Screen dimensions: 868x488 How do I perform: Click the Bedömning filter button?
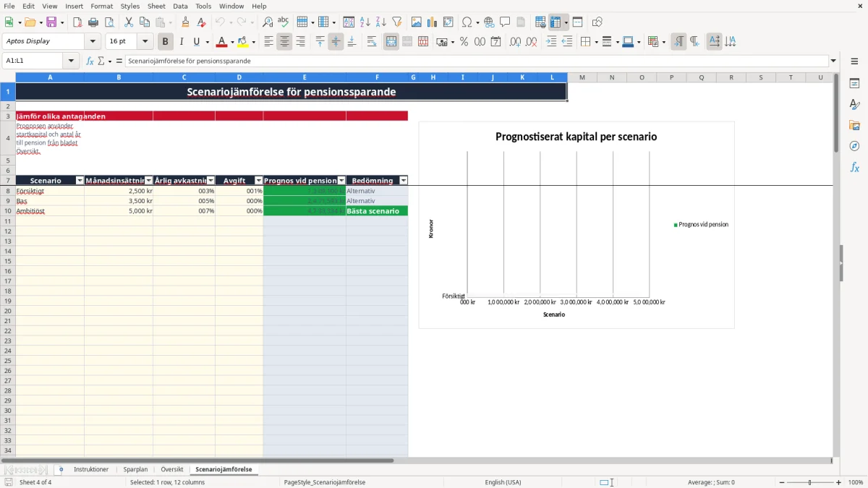[x=404, y=181]
